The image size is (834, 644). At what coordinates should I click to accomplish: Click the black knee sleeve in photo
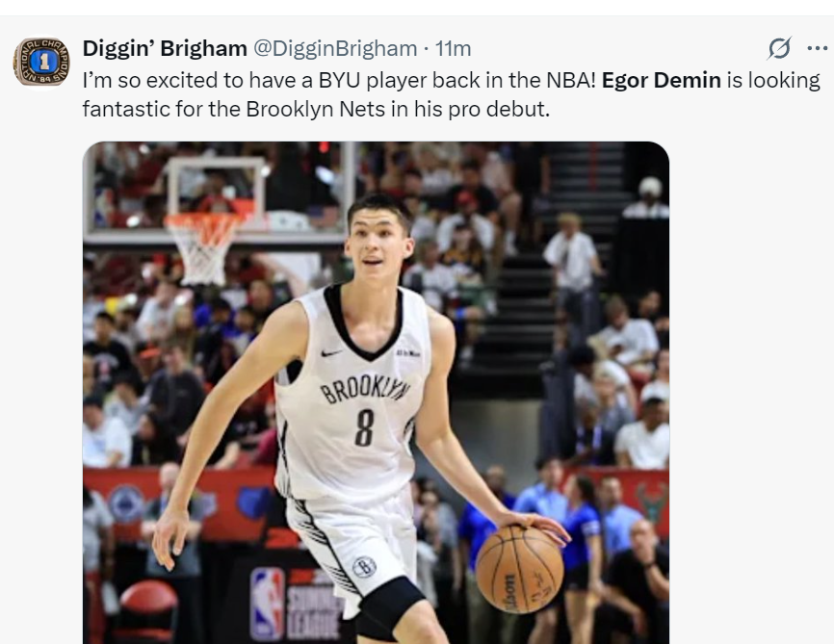tap(387, 606)
